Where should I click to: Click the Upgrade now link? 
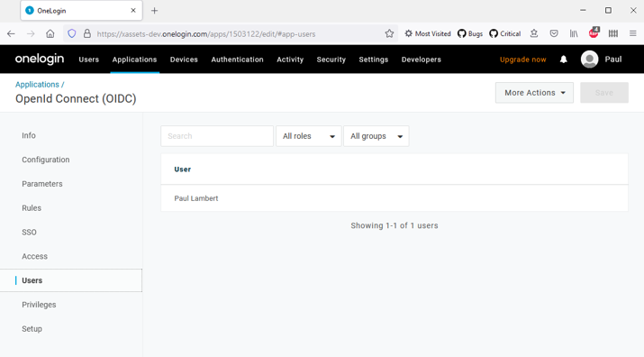point(522,59)
